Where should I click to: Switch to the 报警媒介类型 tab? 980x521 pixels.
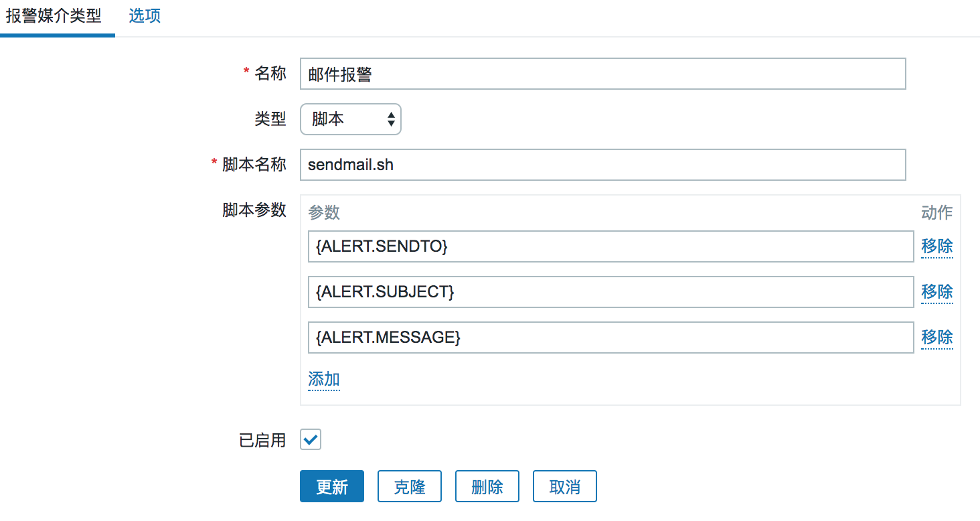(x=54, y=16)
